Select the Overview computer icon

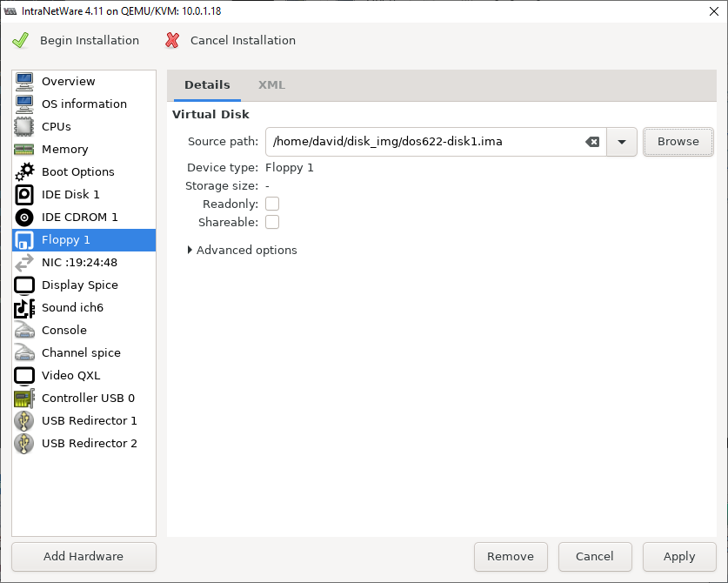pos(24,81)
